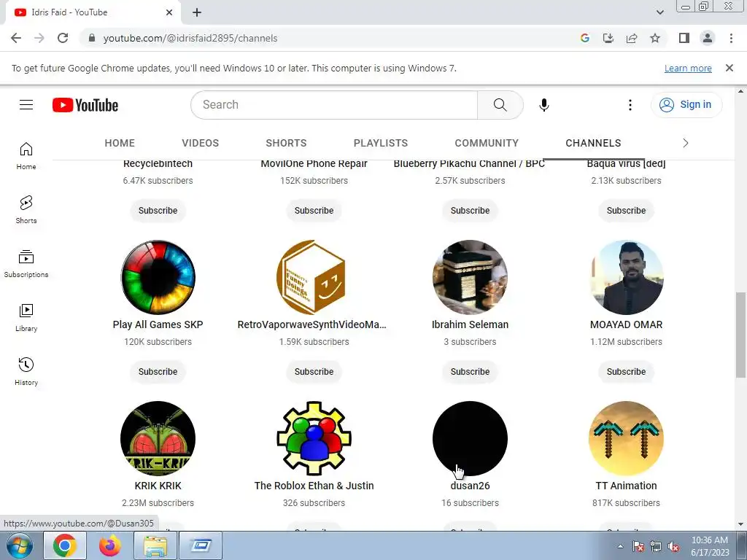Image resolution: width=747 pixels, height=560 pixels.
Task: Click the KRIK KRIK channel name
Action: (x=158, y=486)
